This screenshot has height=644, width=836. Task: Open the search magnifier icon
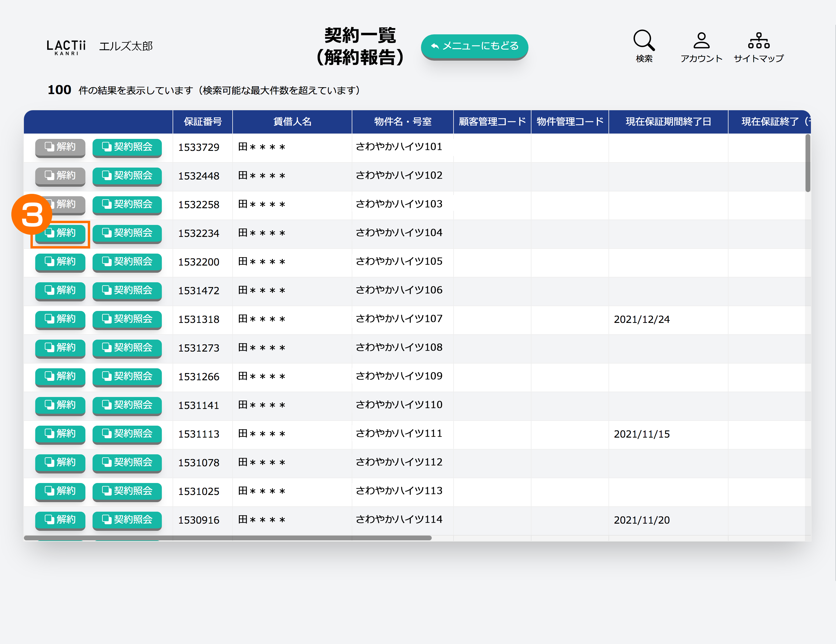[x=644, y=41]
